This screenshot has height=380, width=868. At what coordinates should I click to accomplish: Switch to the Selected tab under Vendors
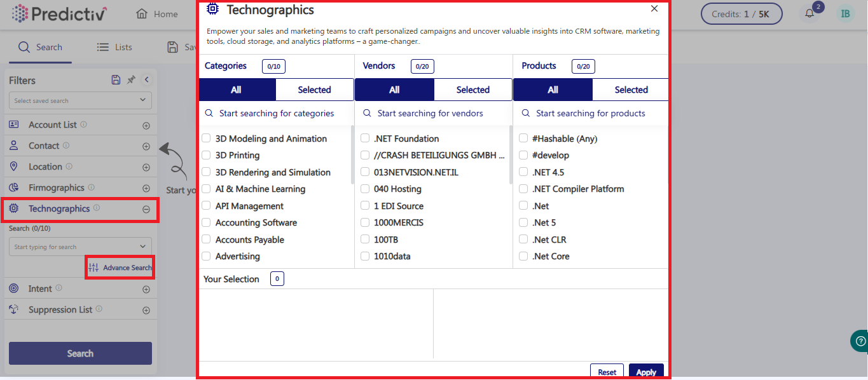472,90
